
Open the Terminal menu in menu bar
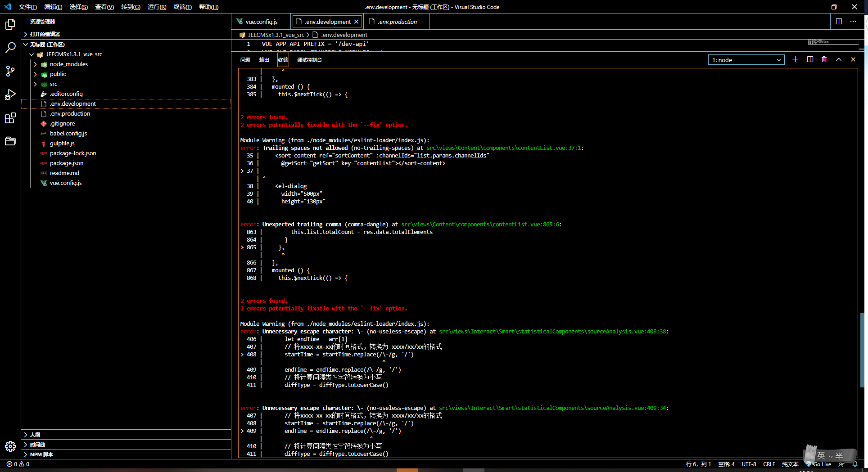[x=182, y=7]
